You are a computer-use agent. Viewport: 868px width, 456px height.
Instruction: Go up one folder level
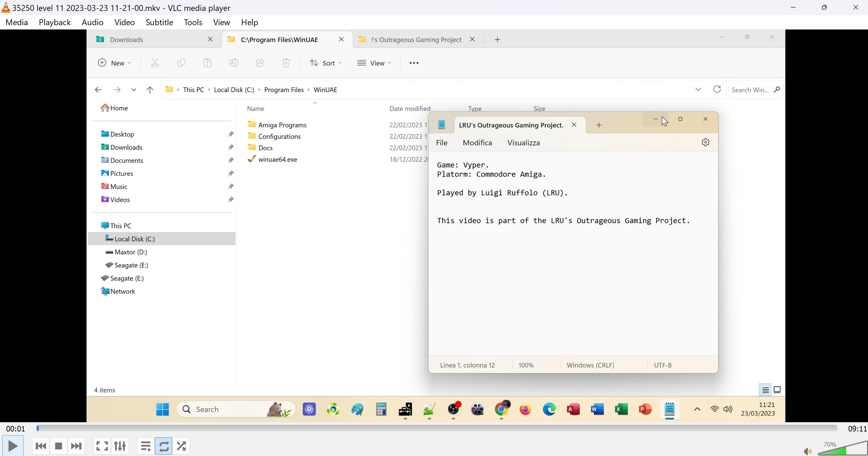tap(150, 90)
